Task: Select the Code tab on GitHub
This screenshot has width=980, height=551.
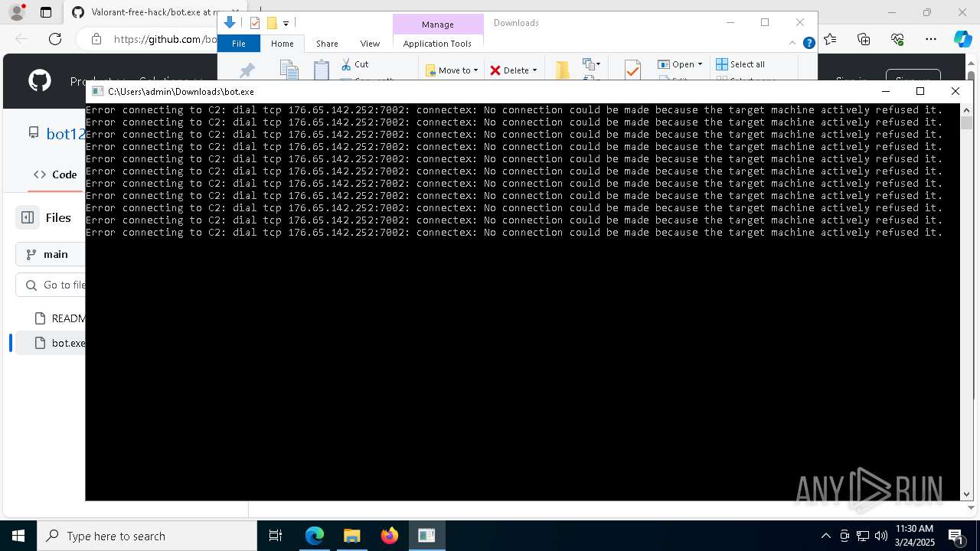Action: pos(55,174)
